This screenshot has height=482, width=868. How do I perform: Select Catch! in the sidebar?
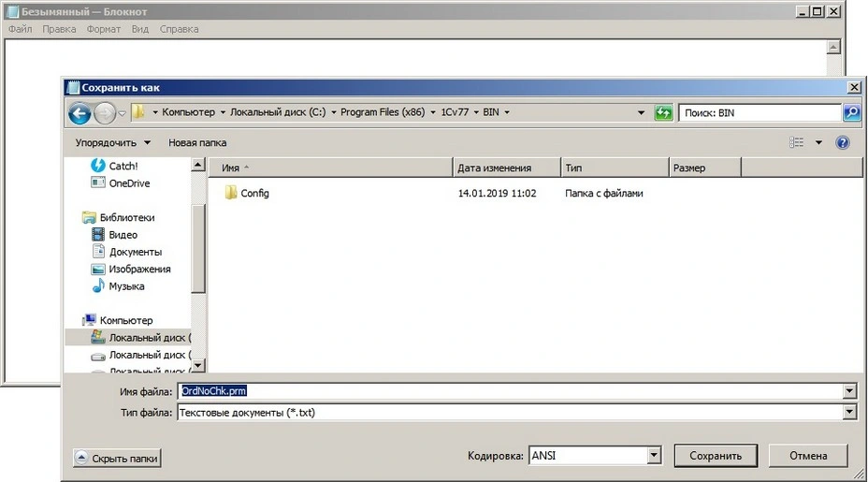click(123, 166)
